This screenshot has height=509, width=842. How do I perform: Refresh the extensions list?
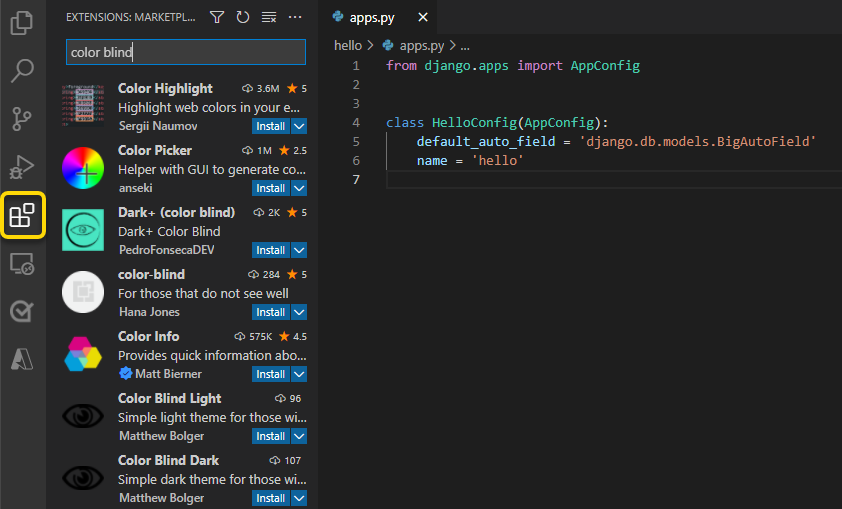click(243, 17)
